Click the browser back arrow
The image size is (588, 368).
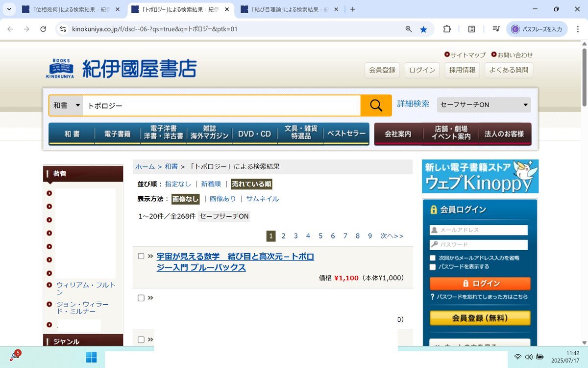coord(10,29)
